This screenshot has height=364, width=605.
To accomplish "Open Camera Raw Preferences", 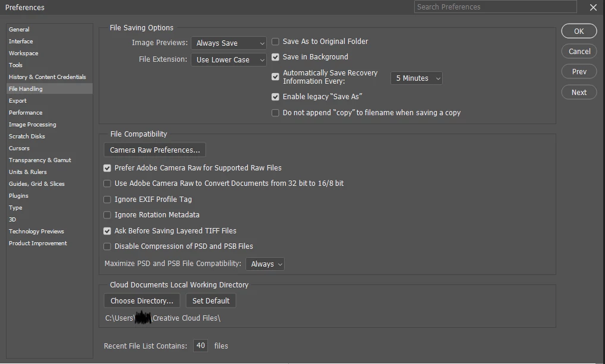I will pyautogui.click(x=155, y=150).
